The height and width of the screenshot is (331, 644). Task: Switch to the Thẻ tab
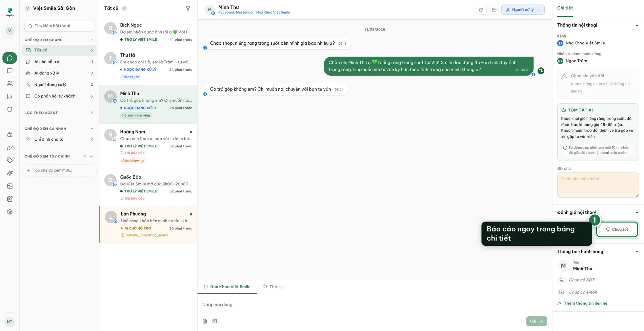(273, 287)
